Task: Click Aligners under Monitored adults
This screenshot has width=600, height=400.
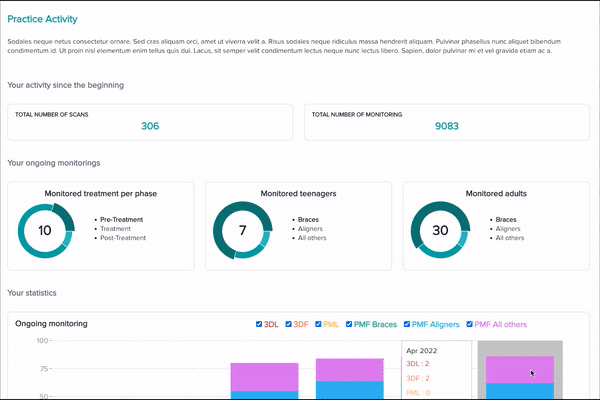Action: (508, 229)
